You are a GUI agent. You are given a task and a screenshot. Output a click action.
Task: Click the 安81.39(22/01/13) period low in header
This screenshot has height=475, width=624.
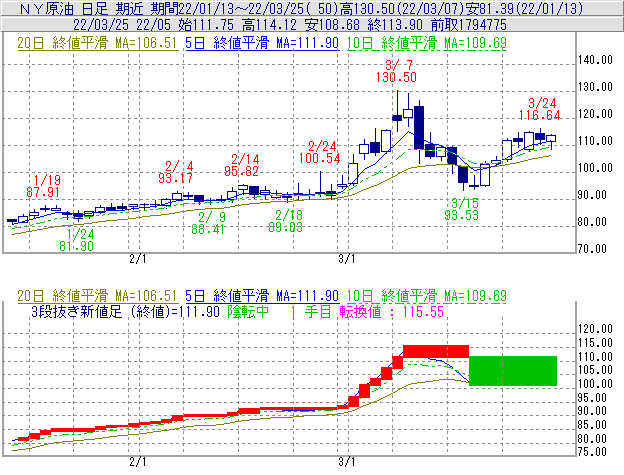click(524, 9)
